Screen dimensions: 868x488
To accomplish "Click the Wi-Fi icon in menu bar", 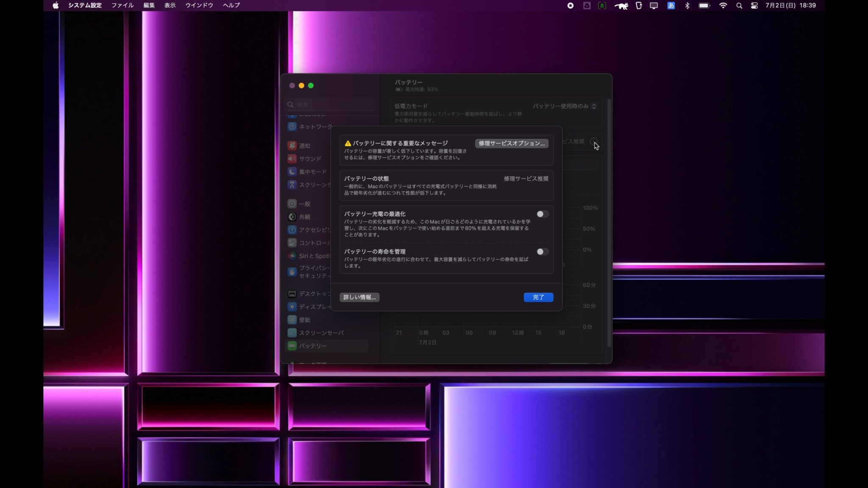I will click(724, 6).
